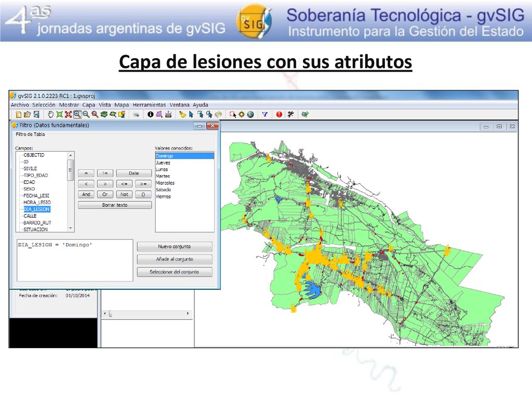Click the red zoom to selection icon
The width and height of the screenshot is (532, 399).
pyautogui.click(x=68, y=114)
